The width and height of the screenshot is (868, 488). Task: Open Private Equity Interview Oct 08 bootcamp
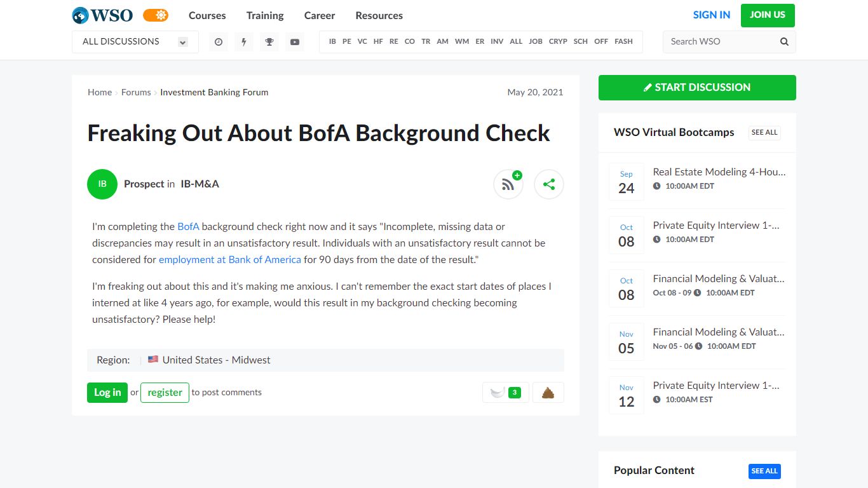tap(717, 225)
